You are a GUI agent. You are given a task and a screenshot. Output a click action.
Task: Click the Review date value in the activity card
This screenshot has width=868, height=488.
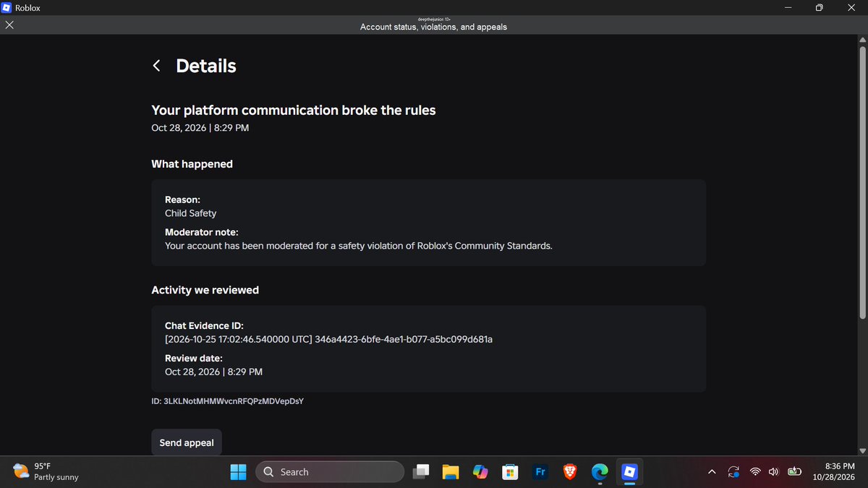click(x=213, y=372)
